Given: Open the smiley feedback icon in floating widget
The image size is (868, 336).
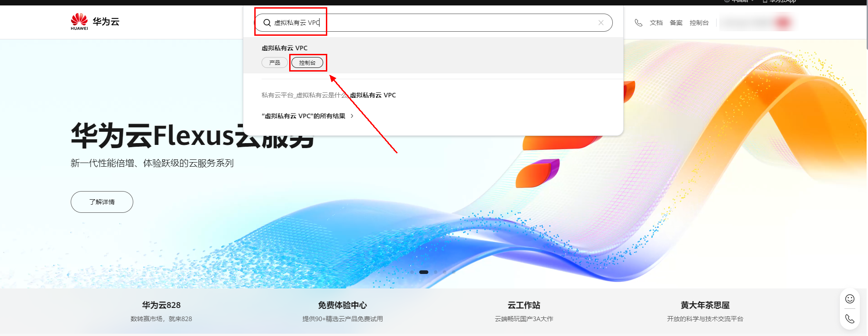Looking at the screenshot, I should click(850, 298).
